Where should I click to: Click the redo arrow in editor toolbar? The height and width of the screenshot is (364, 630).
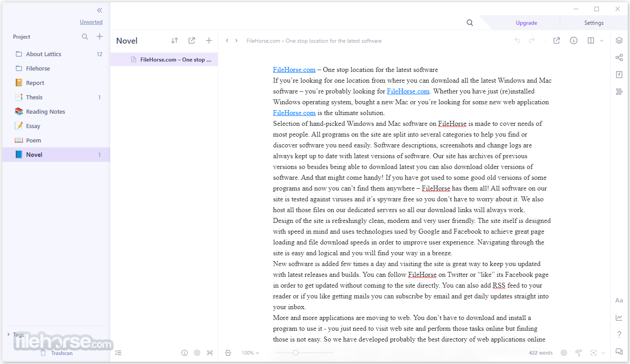(x=532, y=40)
